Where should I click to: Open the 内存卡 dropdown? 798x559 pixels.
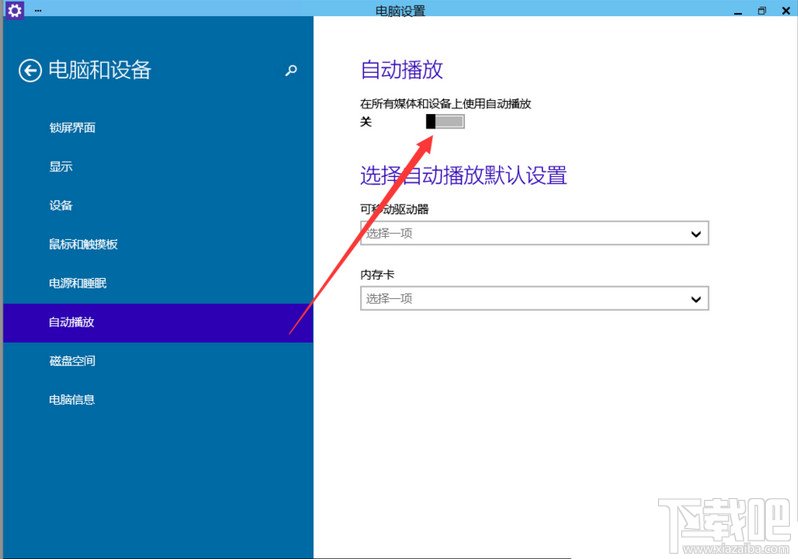pyautogui.click(x=534, y=298)
